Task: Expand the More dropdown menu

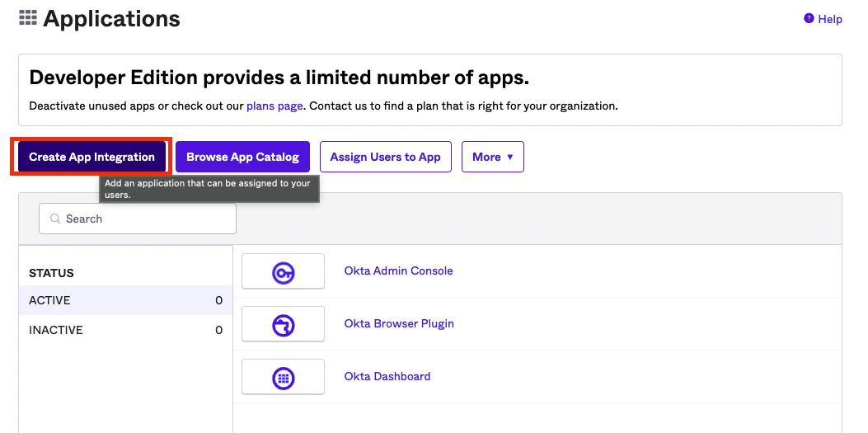Action: pos(492,157)
